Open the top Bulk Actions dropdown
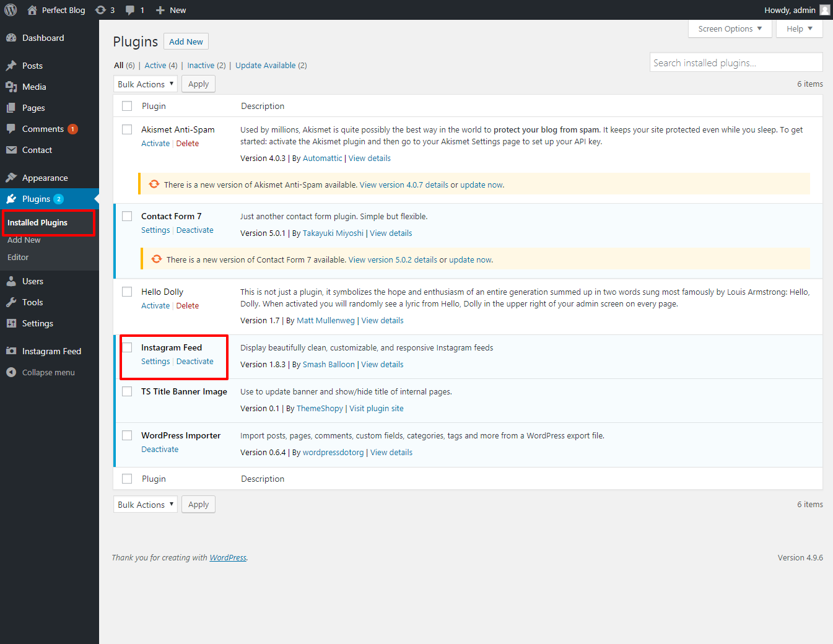The width and height of the screenshot is (833, 644). [x=146, y=84]
